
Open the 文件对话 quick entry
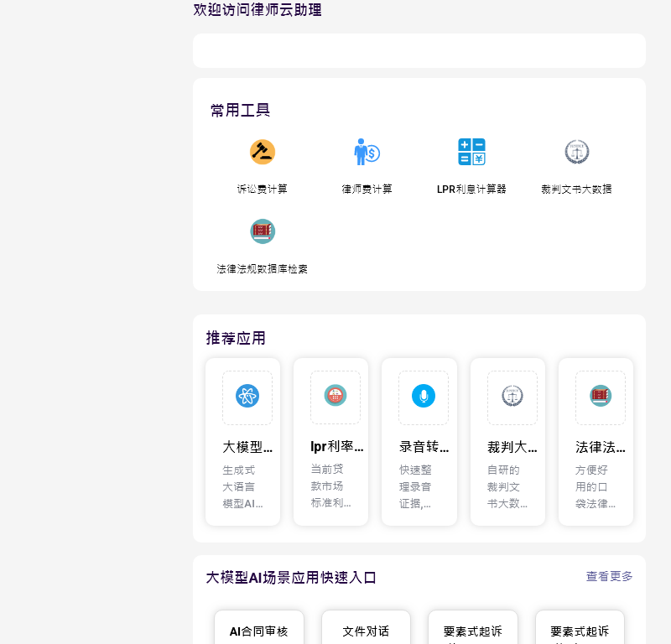pos(366,631)
